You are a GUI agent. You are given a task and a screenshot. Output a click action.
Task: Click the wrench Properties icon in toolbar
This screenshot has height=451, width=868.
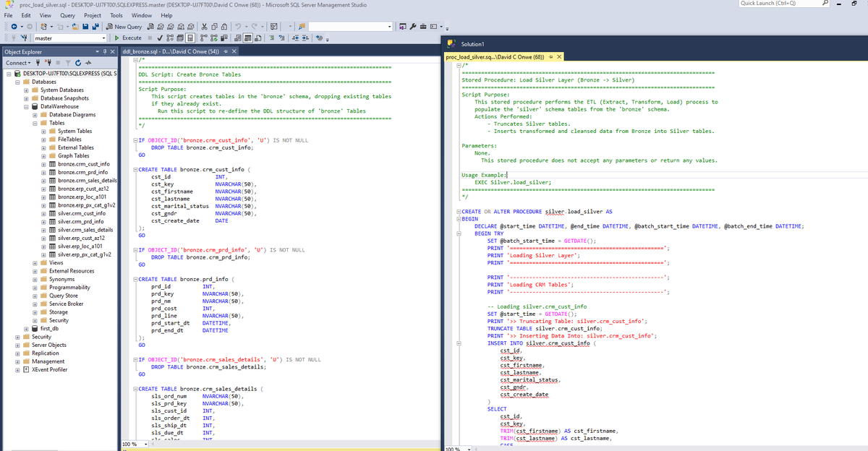click(412, 27)
